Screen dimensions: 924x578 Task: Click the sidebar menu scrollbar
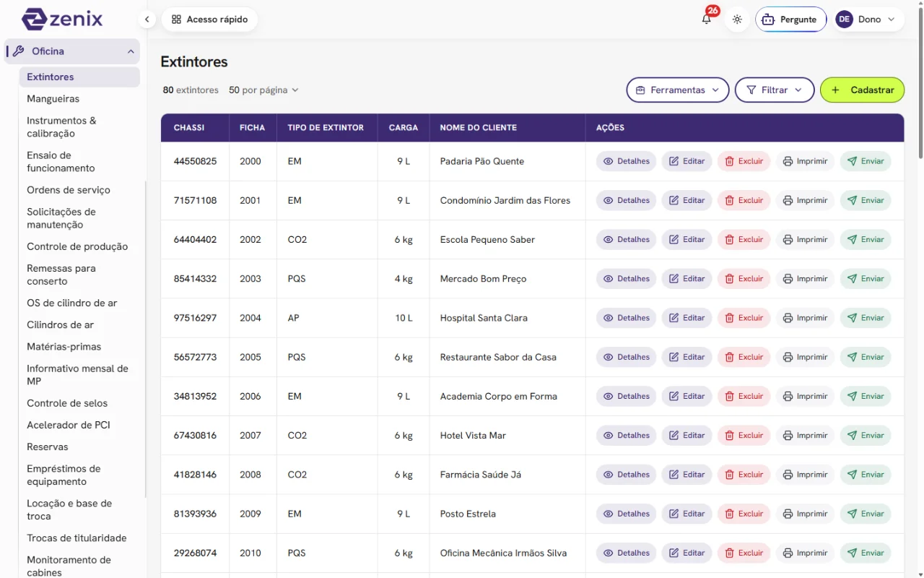coord(145,340)
